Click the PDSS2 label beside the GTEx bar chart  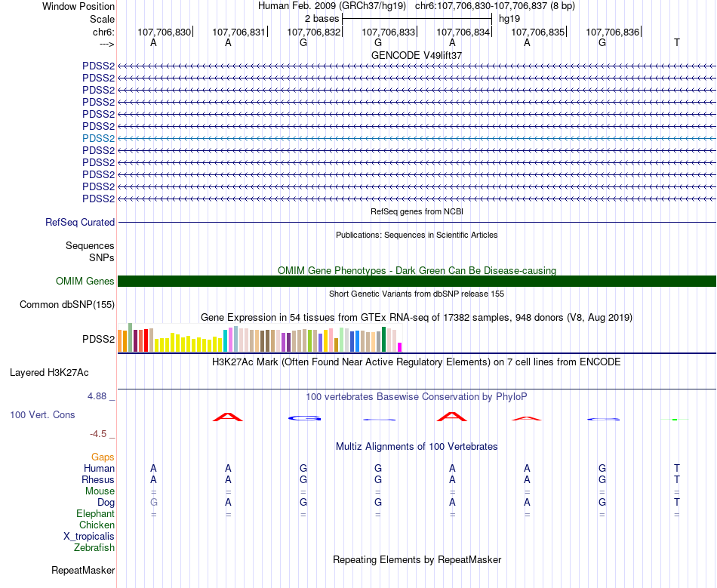[98, 339]
